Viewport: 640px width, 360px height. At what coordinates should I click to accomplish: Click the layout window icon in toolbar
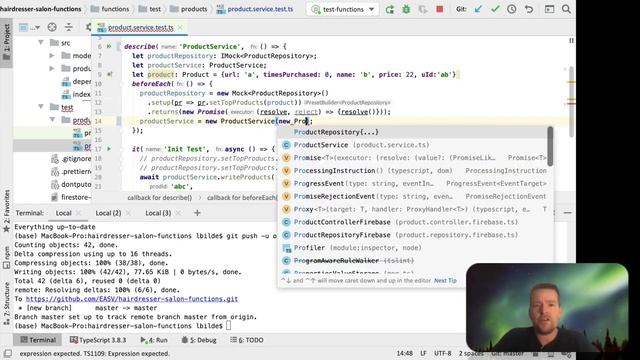pyautogui.click(x=549, y=9)
